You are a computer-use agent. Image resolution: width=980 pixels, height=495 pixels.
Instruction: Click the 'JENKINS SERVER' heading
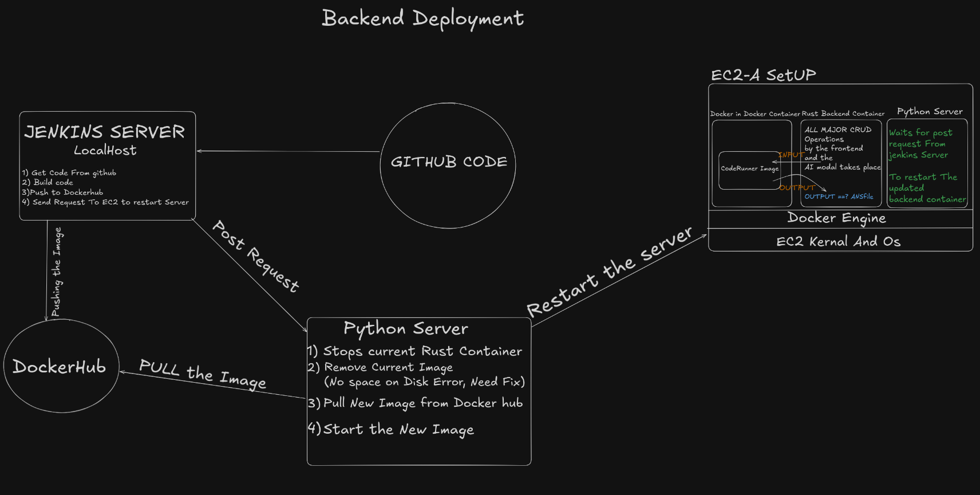point(105,132)
